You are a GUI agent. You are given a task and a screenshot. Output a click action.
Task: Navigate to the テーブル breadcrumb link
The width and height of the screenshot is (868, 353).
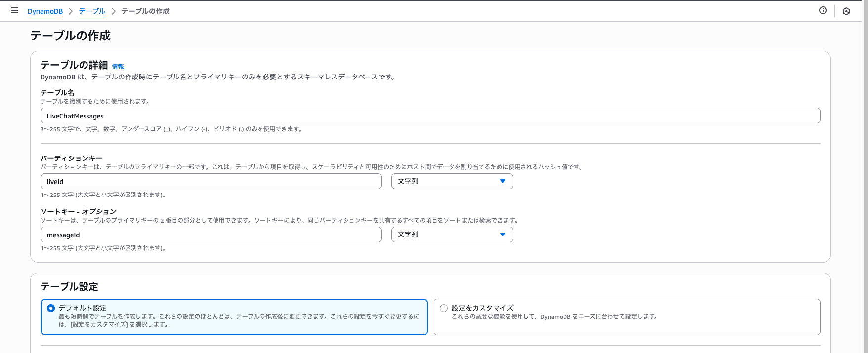coord(92,11)
